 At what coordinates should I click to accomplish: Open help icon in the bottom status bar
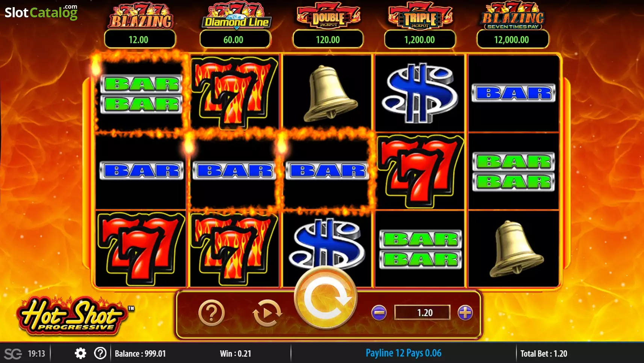click(100, 353)
